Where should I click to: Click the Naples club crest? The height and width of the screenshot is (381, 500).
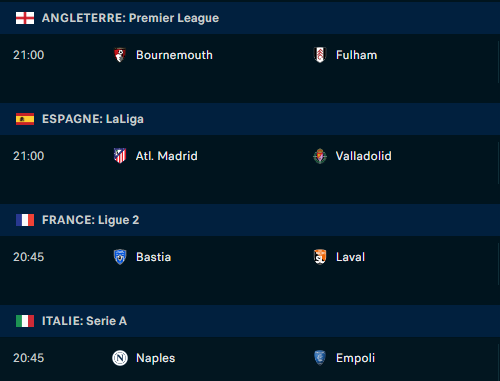pyautogui.click(x=120, y=358)
